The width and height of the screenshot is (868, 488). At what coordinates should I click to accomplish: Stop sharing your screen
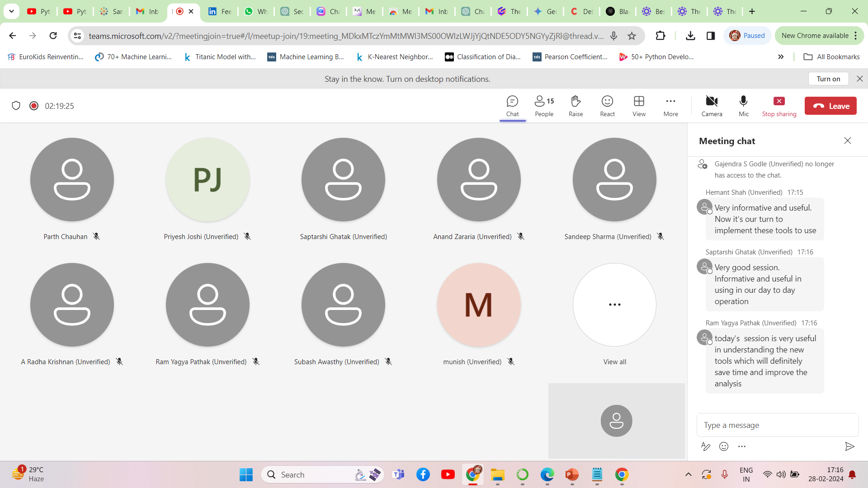[779, 106]
